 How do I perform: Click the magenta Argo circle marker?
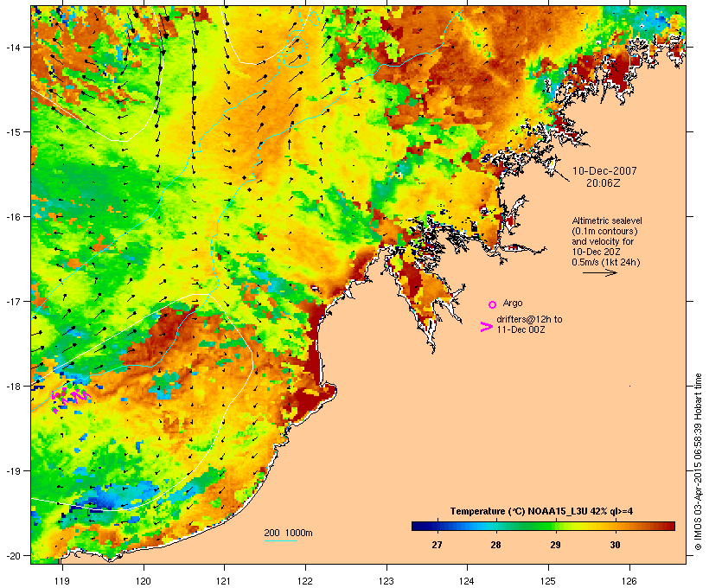492,305
